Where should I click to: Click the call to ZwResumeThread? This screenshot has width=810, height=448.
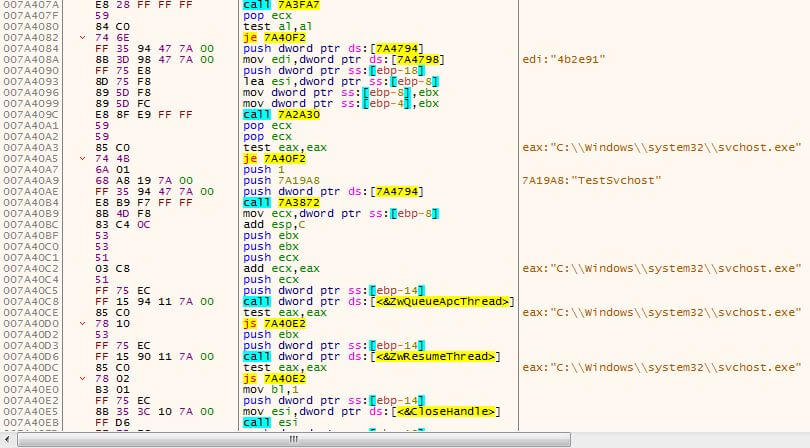372,357
